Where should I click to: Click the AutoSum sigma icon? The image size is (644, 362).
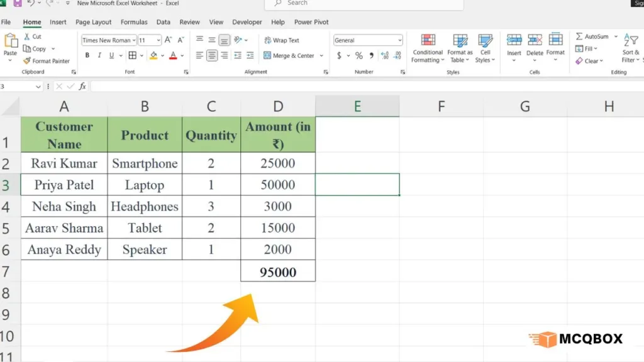[579, 36]
